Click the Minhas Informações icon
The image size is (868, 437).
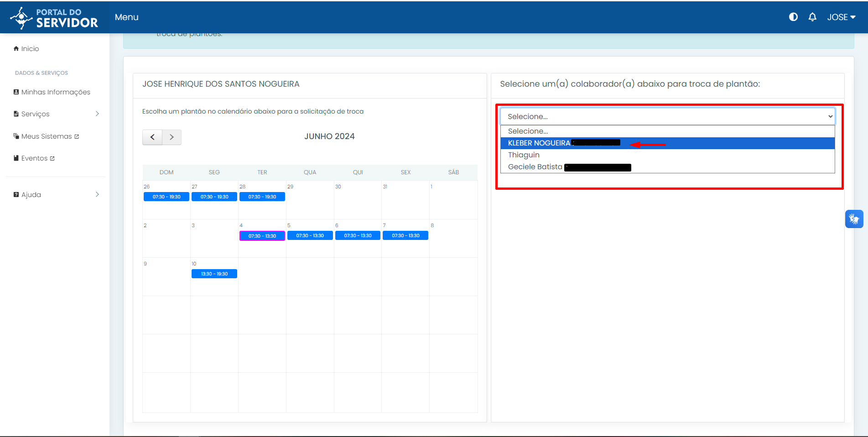click(x=16, y=92)
